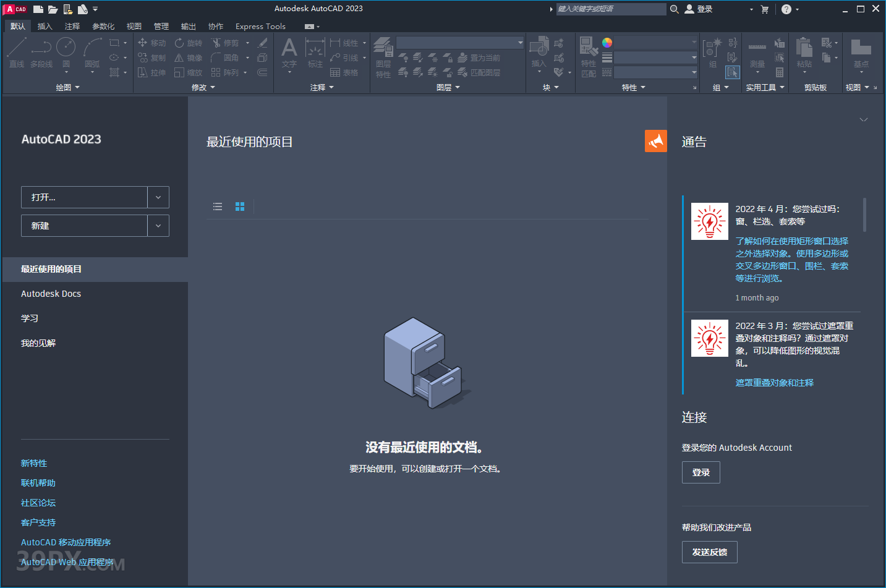This screenshot has height=588, width=886.
Task: Expand the 绘图 (Draw) panel
Action: point(68,87)
